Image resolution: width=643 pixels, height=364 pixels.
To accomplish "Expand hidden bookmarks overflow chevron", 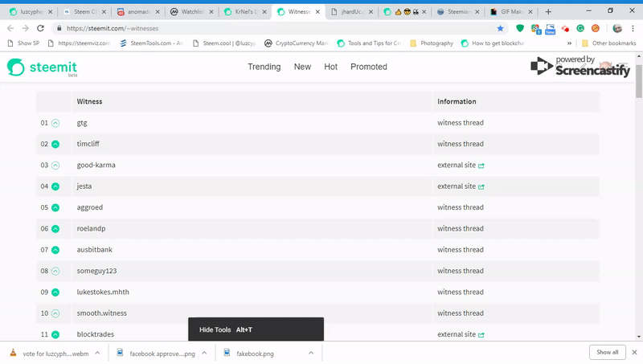I will coord(569,43).
